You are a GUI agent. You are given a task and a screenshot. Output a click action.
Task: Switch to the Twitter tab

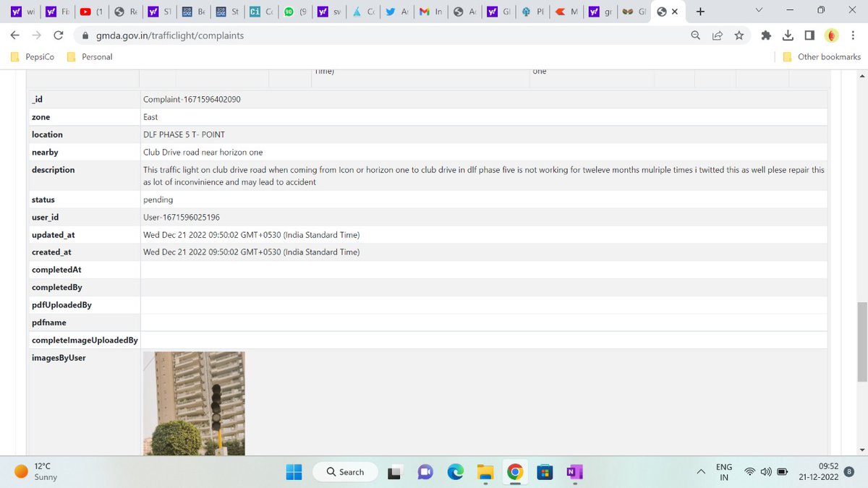(397, 12)
